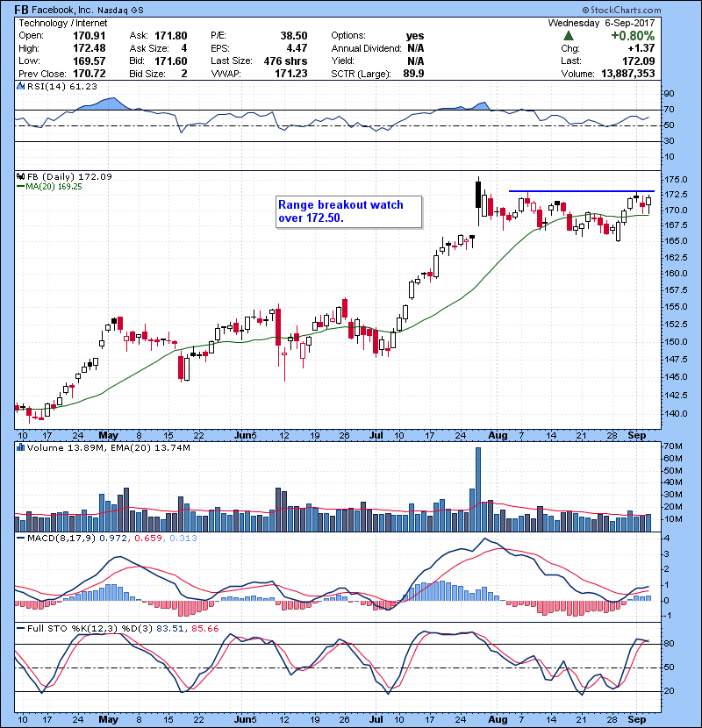702x728 pixels.
Task: Click the EPS value 4.47
Action: tap(297, 48)
